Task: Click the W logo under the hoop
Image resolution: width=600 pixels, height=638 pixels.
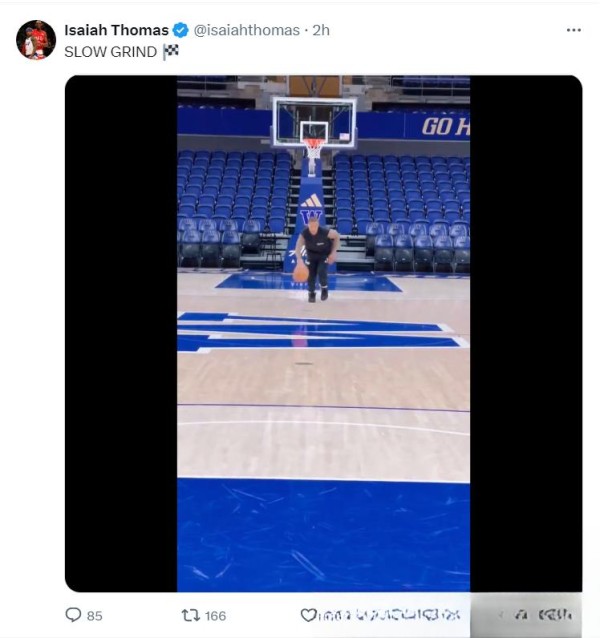Action: (312, 215)
